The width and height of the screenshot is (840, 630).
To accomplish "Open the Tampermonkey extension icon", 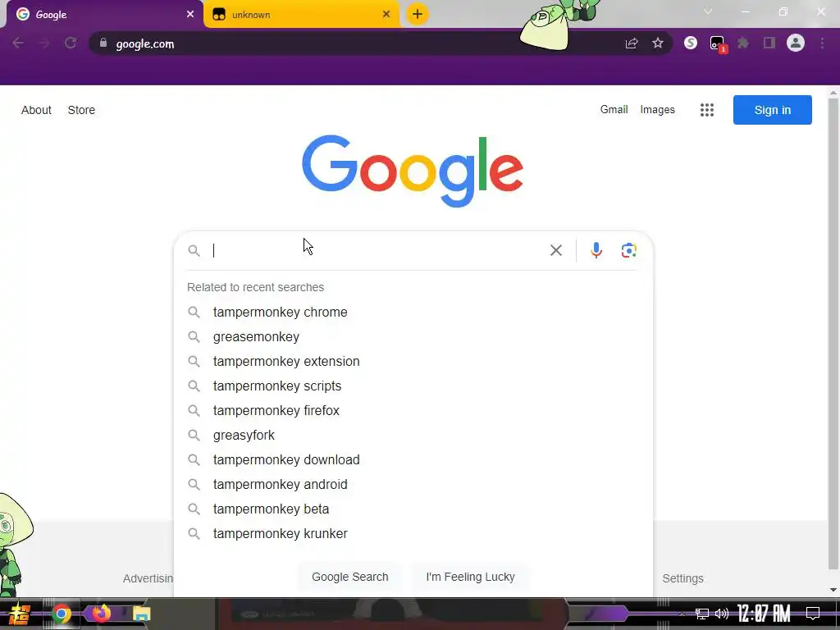I will [x=717, y=43].
